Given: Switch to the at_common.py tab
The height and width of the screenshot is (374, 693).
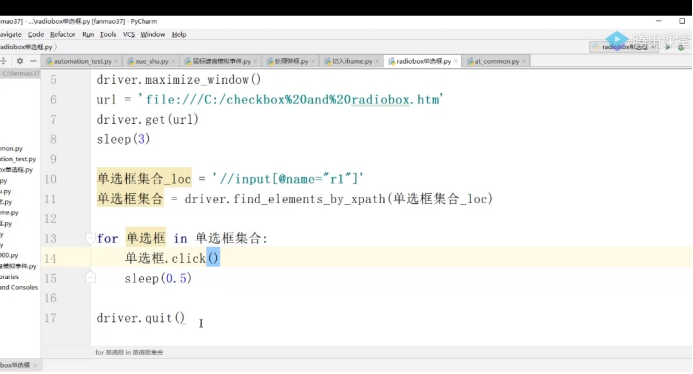Looking at the screenshot, I should [x=496, y=61].
